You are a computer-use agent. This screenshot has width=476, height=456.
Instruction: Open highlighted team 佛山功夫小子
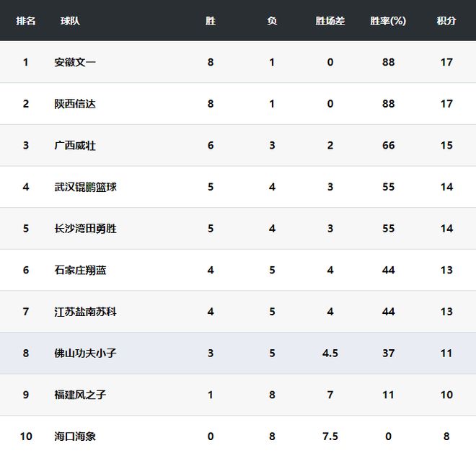tap(85, 354)
